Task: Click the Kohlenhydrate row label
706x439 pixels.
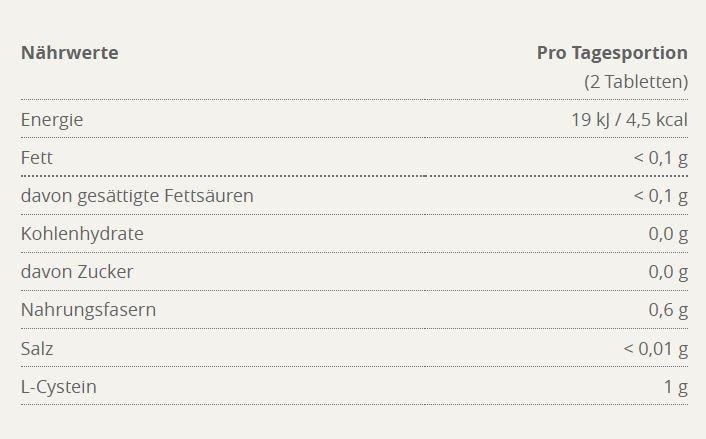Action: [82, 234]
